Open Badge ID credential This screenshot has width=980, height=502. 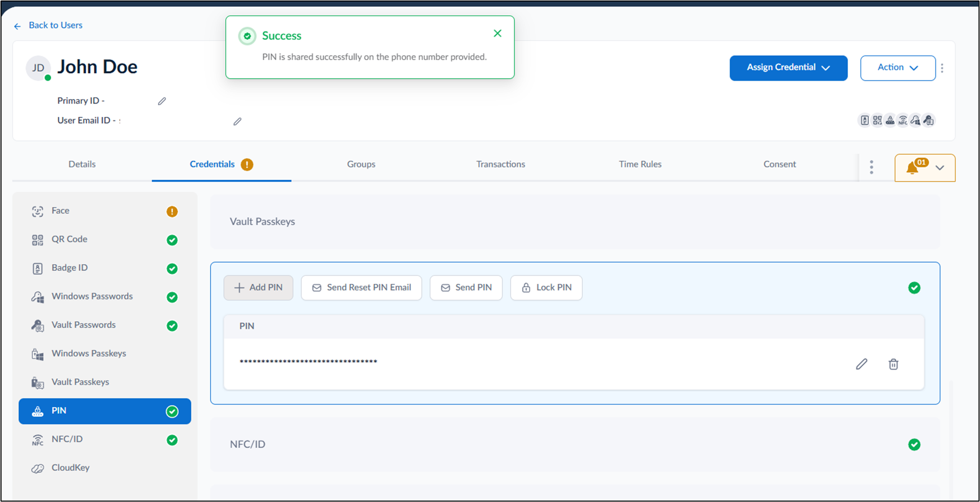point(105,268)
